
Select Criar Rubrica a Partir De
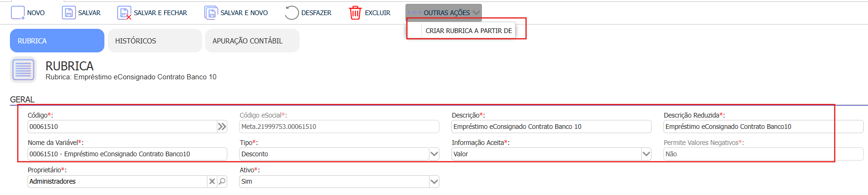click(468, 31)
